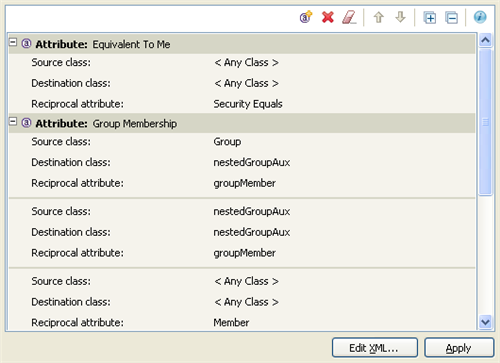500x363 pixels.
Task: Click the red X delete icon
Action: click(328, 17)
